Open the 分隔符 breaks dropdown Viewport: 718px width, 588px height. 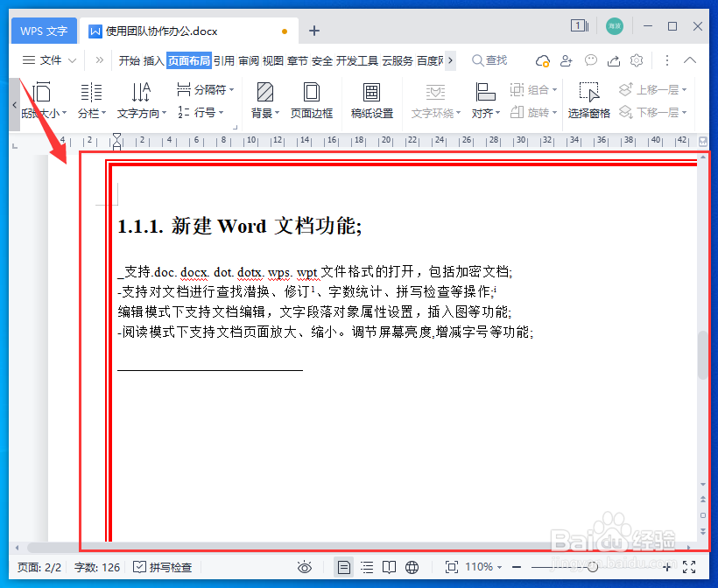[x=206, y=89]
